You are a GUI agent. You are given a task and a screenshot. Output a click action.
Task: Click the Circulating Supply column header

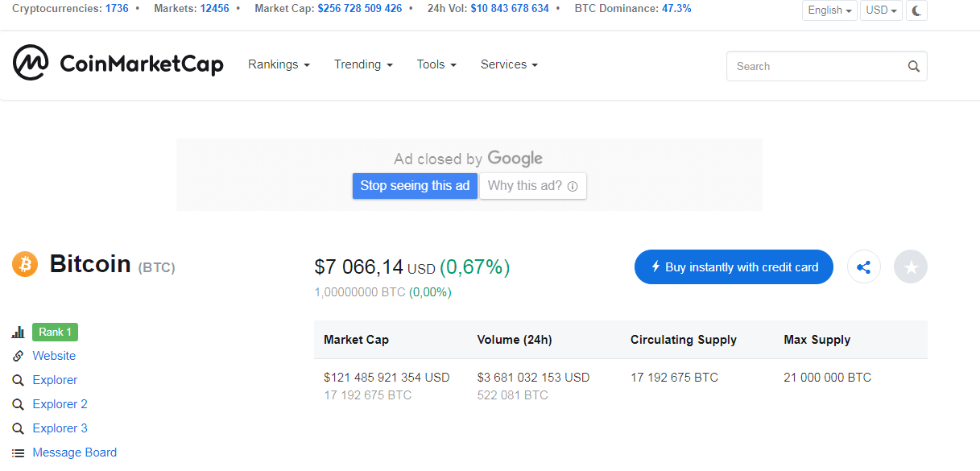pyautogui.click(x=684, y=340)
